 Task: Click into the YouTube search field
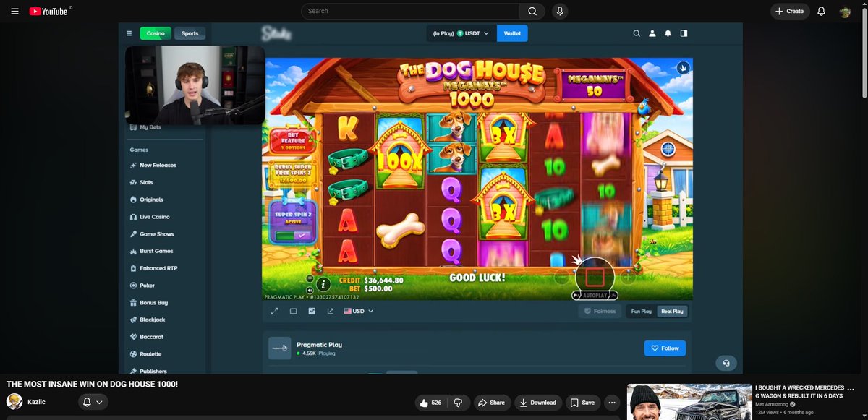[411, 11]
